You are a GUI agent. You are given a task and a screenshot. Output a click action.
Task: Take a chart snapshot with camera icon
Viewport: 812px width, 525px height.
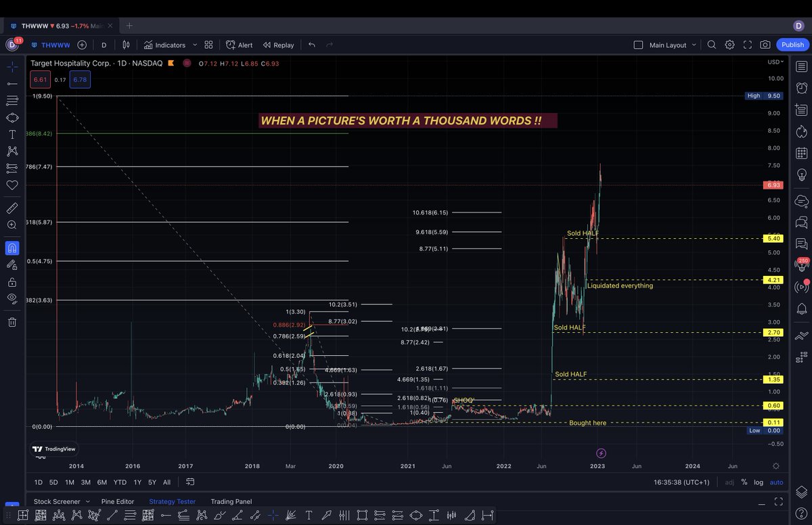765,45
